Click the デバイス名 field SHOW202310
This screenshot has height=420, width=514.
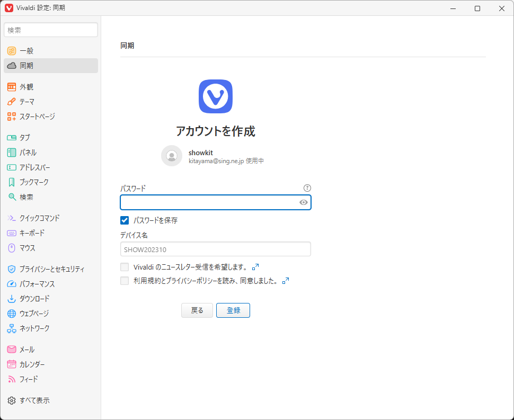point(215,249)
